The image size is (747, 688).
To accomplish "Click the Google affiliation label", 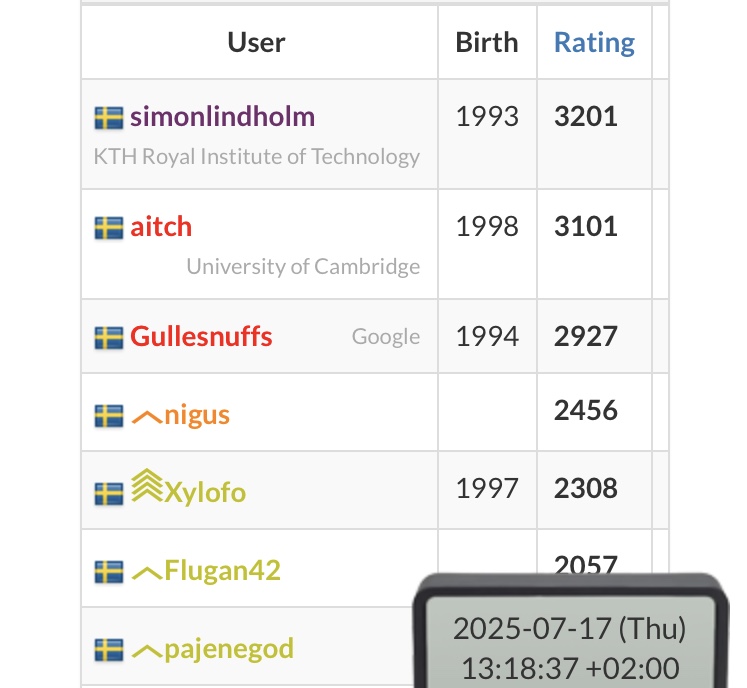I will point(386,337).
